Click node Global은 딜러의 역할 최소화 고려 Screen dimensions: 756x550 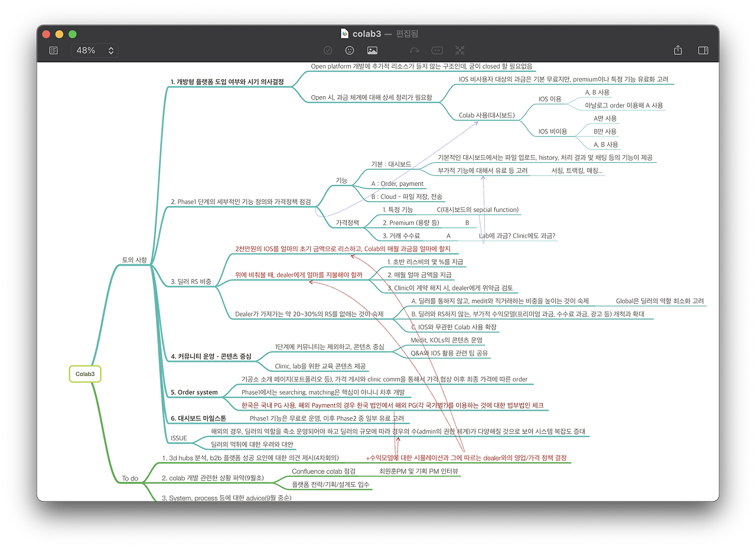tap(660, 301)
